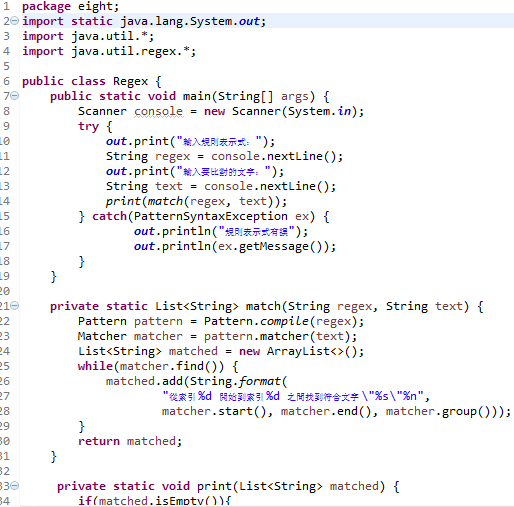The height and width of the screenshot is (507, 514).
Task: Click the underlined 'console' variable on line 8
Action: tap(158, 111)
